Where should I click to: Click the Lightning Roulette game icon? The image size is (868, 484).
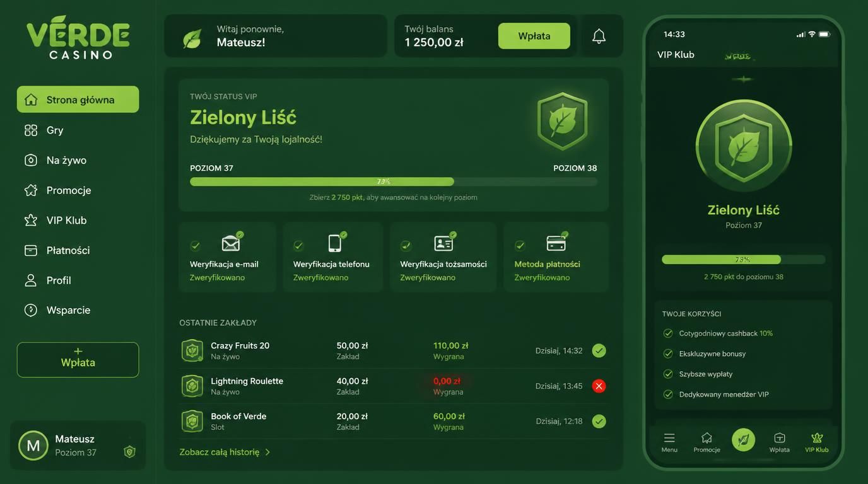pos(192,386)
